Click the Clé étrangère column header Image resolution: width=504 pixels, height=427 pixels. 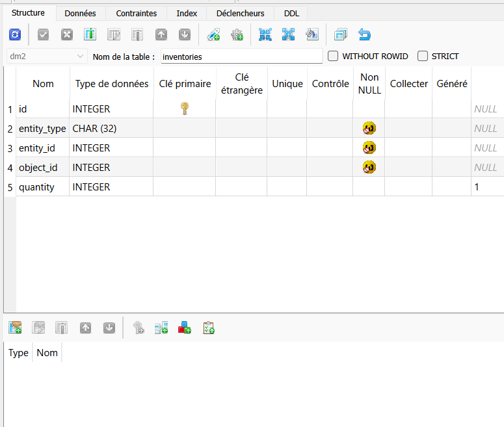coord(242,84)
